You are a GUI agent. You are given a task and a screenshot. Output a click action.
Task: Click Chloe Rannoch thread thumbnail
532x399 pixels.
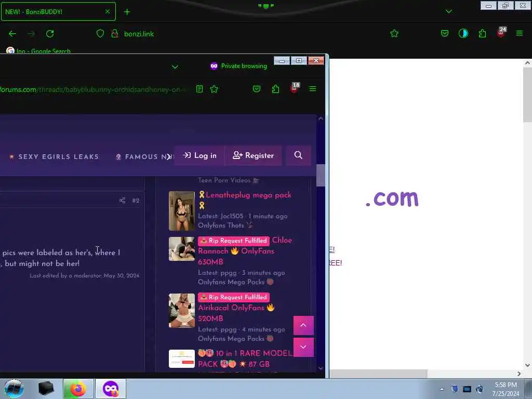click(182, 249)
